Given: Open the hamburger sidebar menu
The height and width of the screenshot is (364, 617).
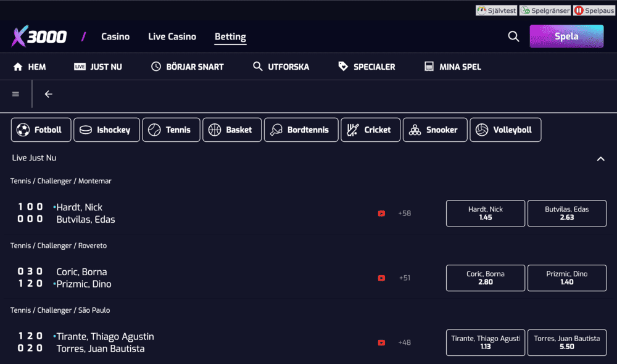Looking at the screenshot, I should tap(15, 94).
